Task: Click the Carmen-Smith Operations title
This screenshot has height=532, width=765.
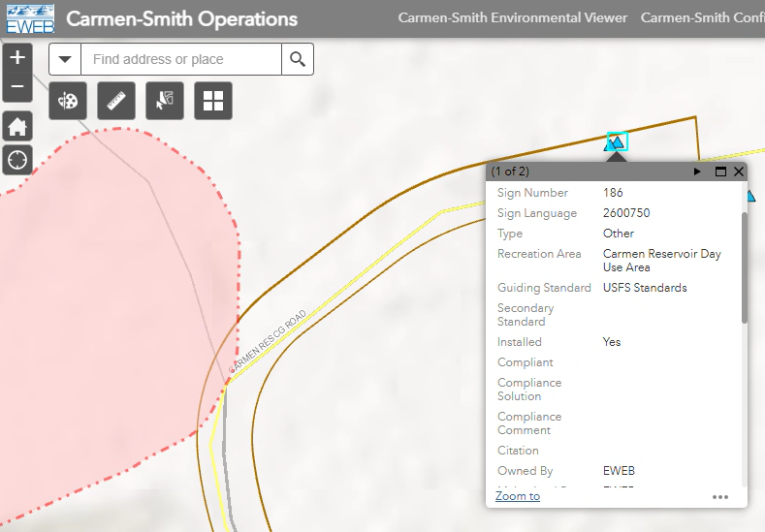Action: tap(181, 19)
